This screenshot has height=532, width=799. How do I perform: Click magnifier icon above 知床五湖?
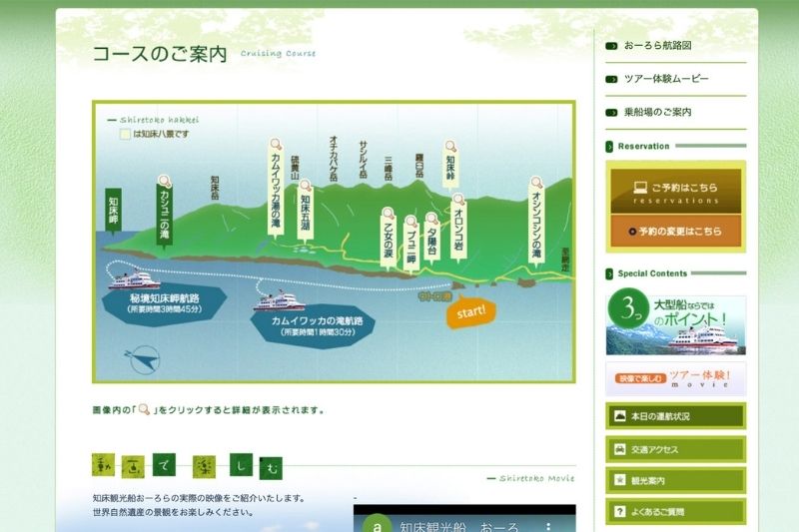[306, 186]
